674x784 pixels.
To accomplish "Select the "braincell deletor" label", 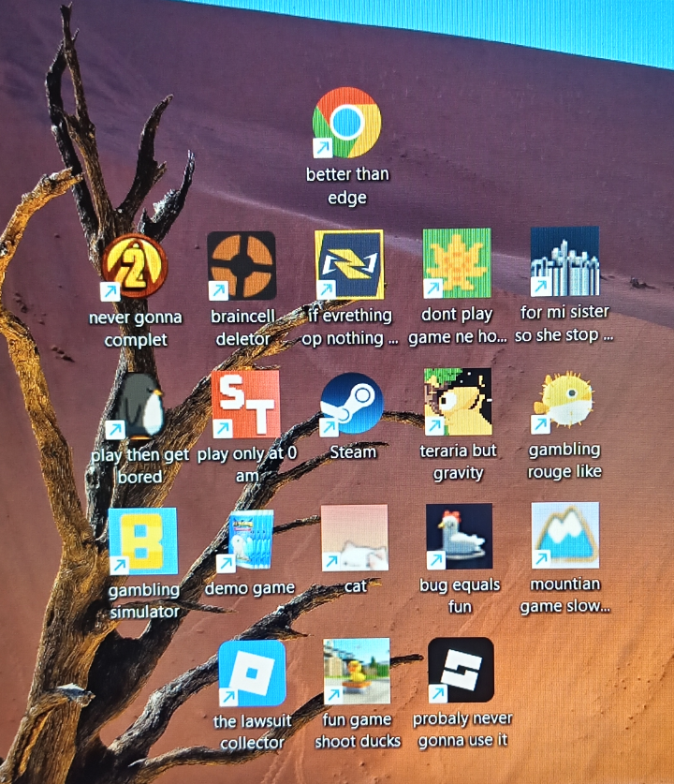I will [242, 328].
